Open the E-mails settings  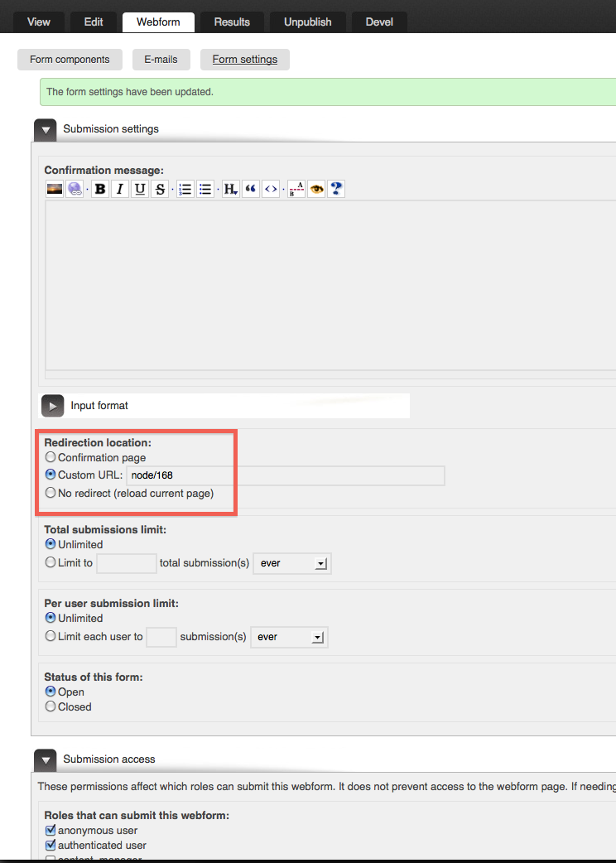(x=161, y=60)
